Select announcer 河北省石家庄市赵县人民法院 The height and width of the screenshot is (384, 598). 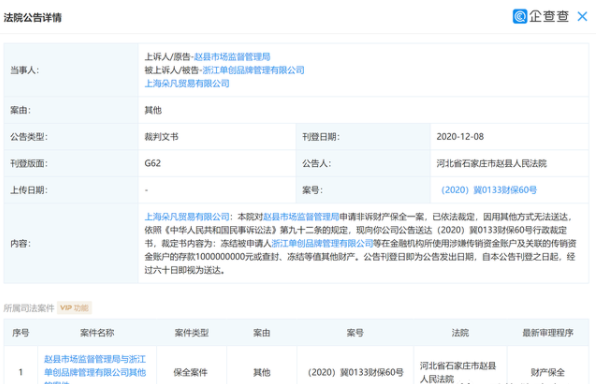tap(492, 163)
